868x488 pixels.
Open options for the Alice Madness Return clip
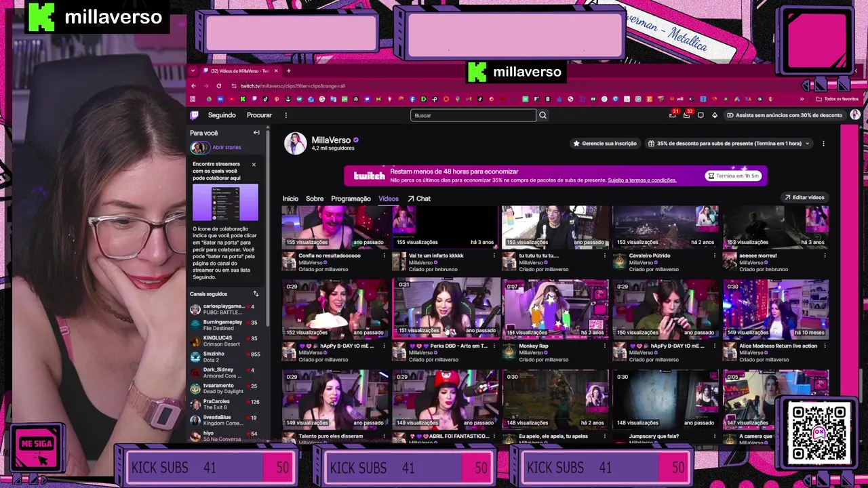825,346
